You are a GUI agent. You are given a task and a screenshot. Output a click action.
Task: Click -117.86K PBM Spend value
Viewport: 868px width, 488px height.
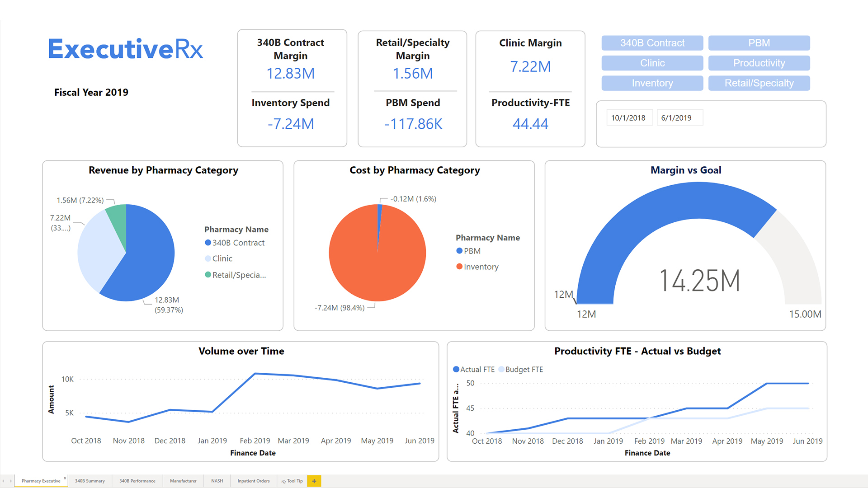[x=413, y=124]
